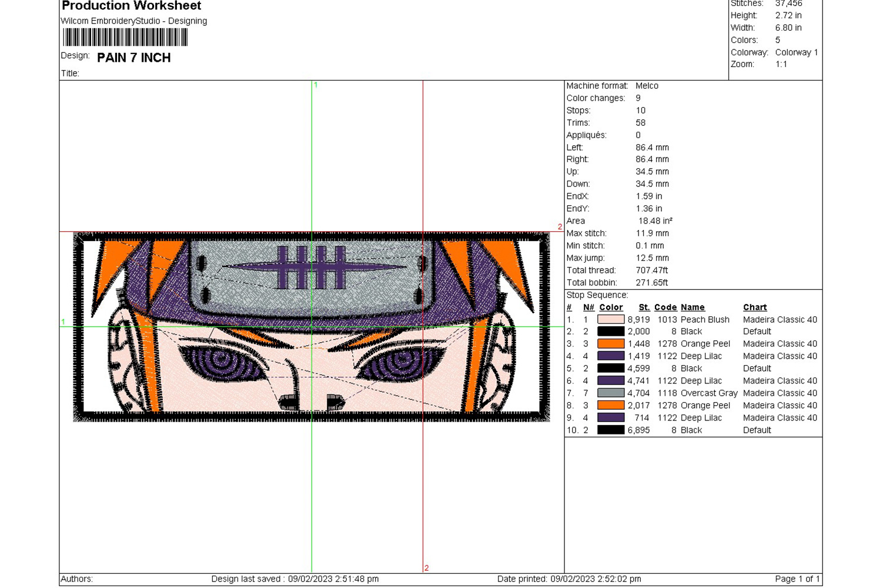Viewport: 883px width, 588px height.
Task: Select the Deep Lilac swatch in stop 9
Action: (610, 418)
